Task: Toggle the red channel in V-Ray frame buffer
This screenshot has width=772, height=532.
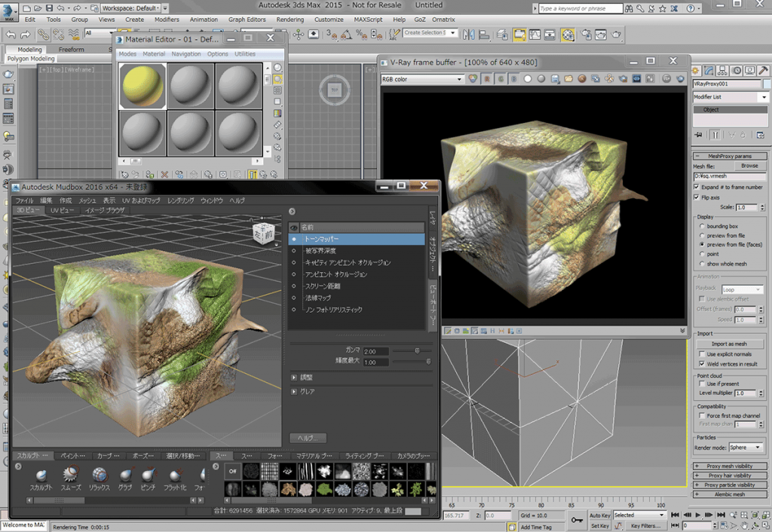Action: click(486, 78)
